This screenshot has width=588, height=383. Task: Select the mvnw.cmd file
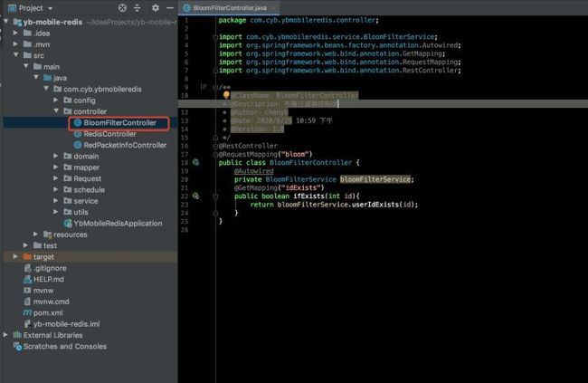pyautogui.click(x=51, y=302)
